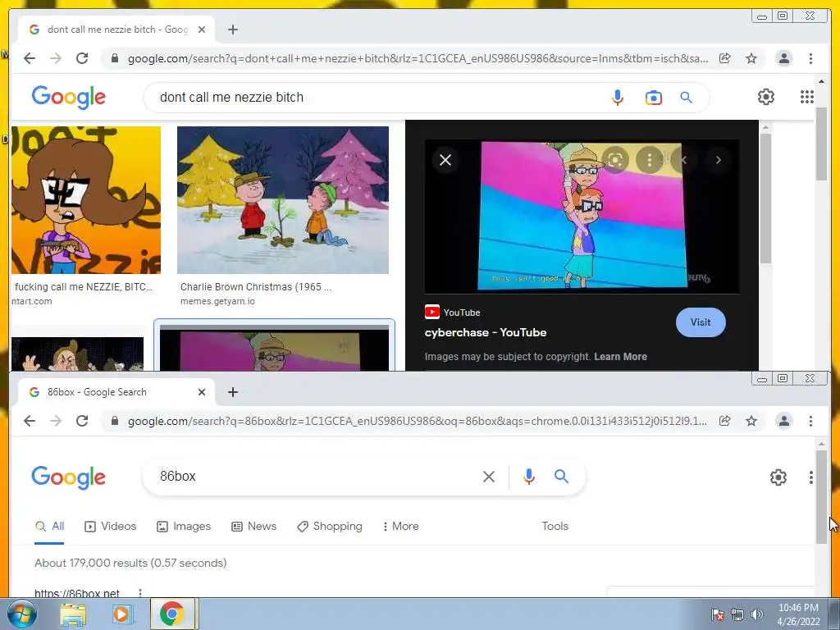Close the image preview panel
Screen dimensions: 840x630
[445, 160]
